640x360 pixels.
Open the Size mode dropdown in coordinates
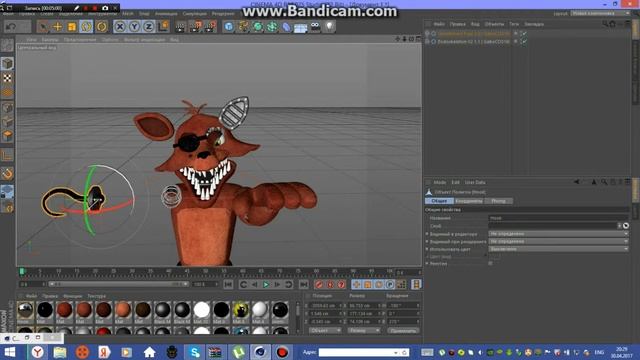[364, 331]
